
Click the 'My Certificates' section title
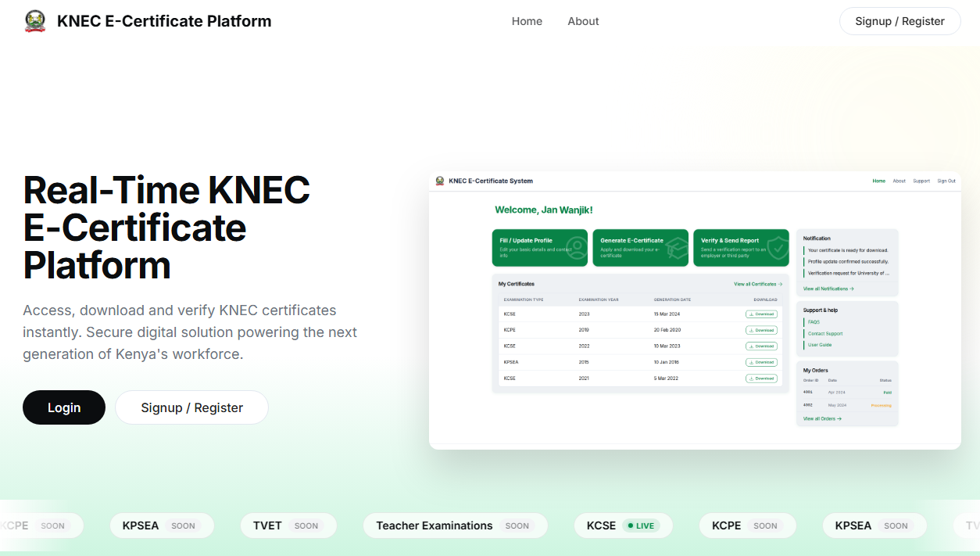(517, 284)
